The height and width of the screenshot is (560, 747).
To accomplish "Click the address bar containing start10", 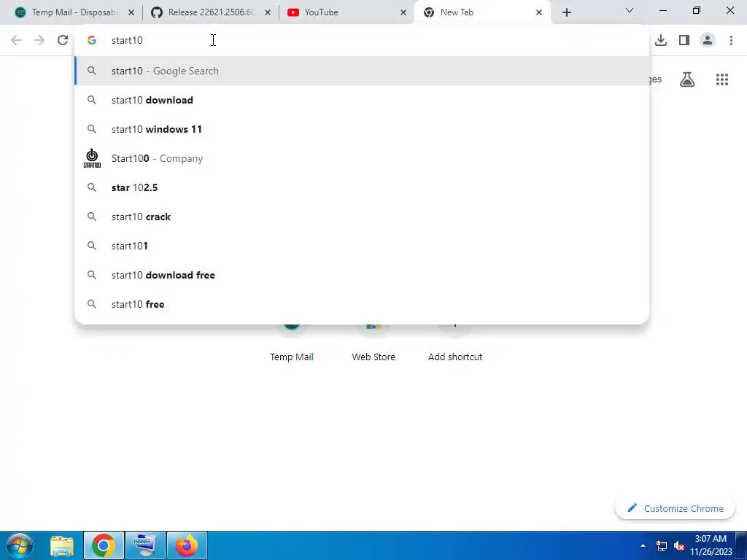I will [362, 40].
